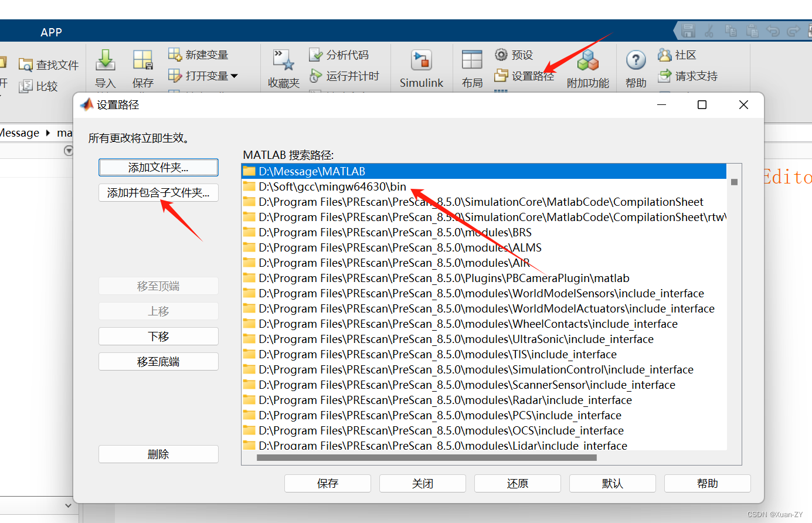
Task: Click save icon in quick access toolbar
Action: point(688,30)
